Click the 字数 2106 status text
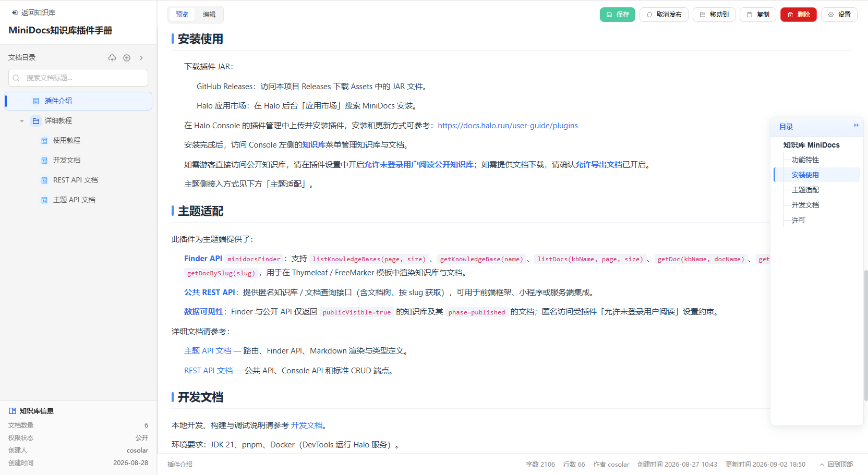Screen dimensions: 868x475 [540, 465]
